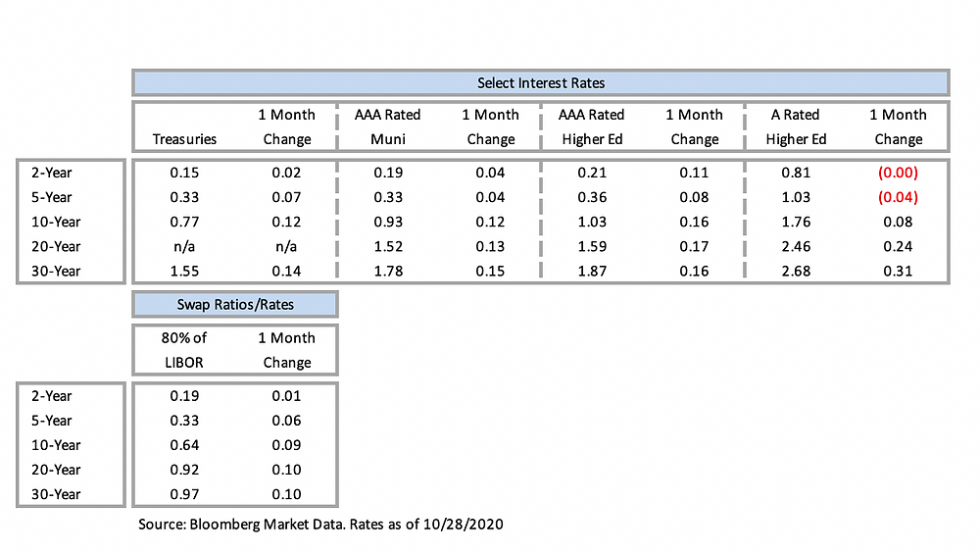Click the 30-Year LIBOR swap rate 0.97
The width and height of the screenshot is (980, 552).
[x=184, y=494]
